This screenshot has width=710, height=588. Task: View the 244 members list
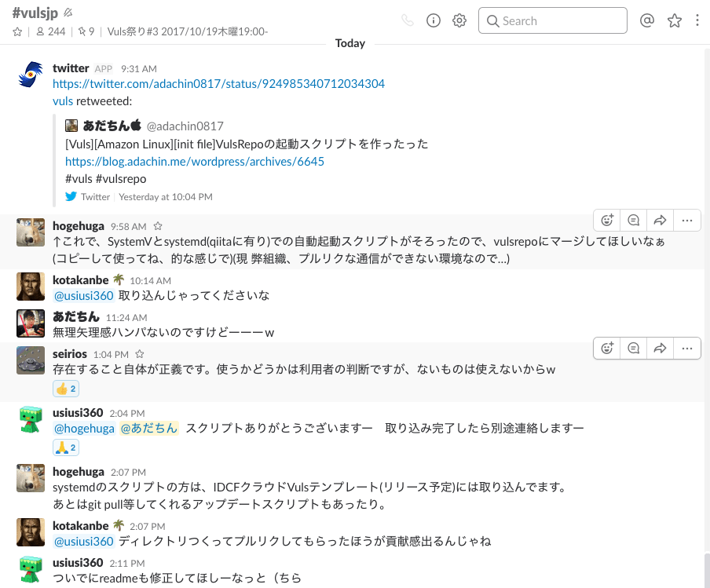point(51,31)
